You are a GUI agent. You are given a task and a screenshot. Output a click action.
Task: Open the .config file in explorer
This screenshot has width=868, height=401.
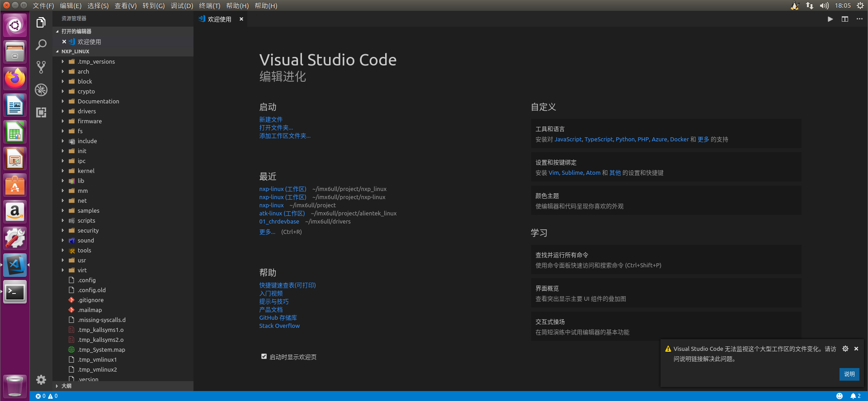coord(123,280)
